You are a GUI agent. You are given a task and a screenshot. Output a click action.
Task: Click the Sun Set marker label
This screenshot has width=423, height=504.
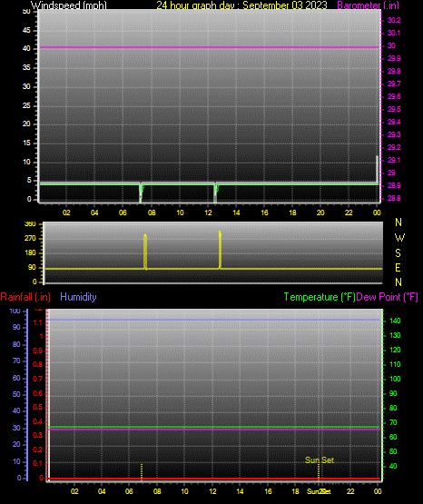click(320, 460)
